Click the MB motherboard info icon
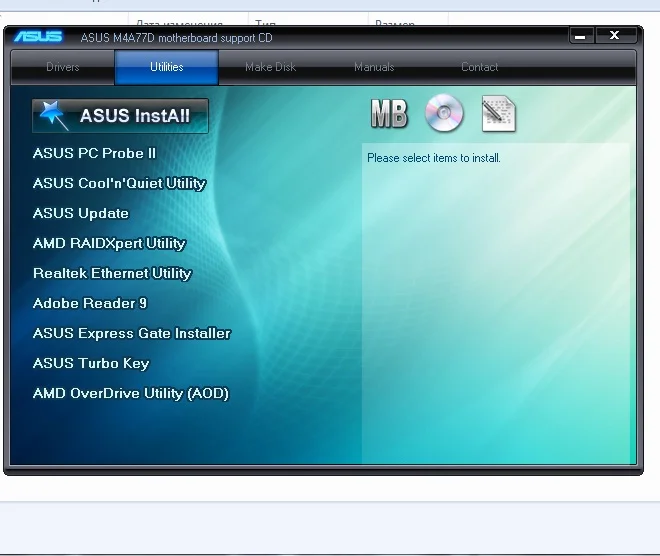Screen dimensions: 660x556 click(x=389, y=114)
